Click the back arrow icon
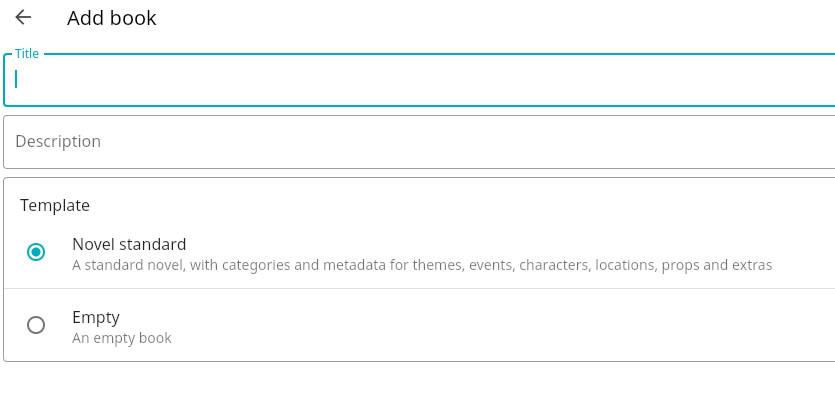This screenshot has width=835, height=406. (23, 18)
